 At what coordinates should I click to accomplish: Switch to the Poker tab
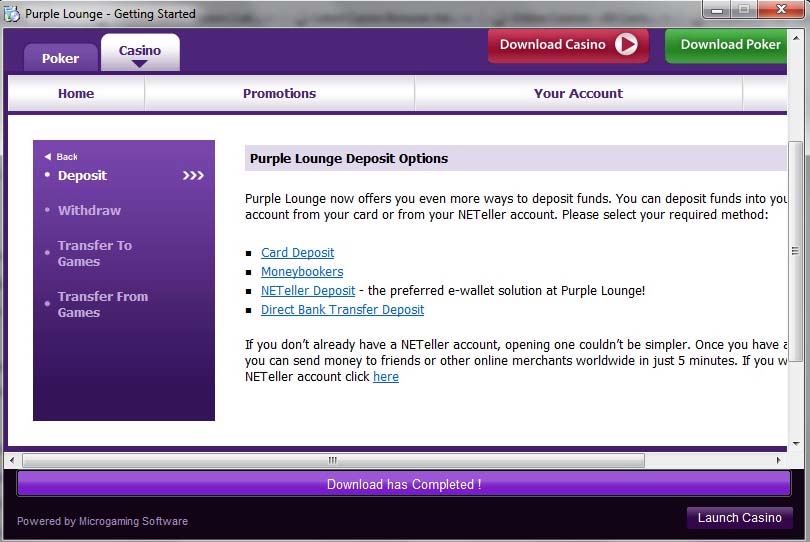click(60, 58)
